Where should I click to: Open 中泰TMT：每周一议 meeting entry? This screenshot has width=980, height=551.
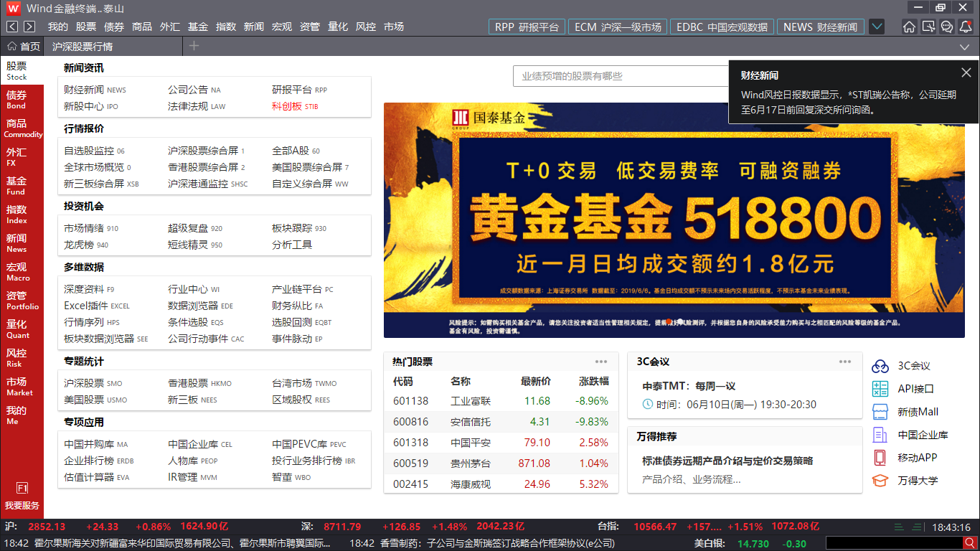click(689, 386)
